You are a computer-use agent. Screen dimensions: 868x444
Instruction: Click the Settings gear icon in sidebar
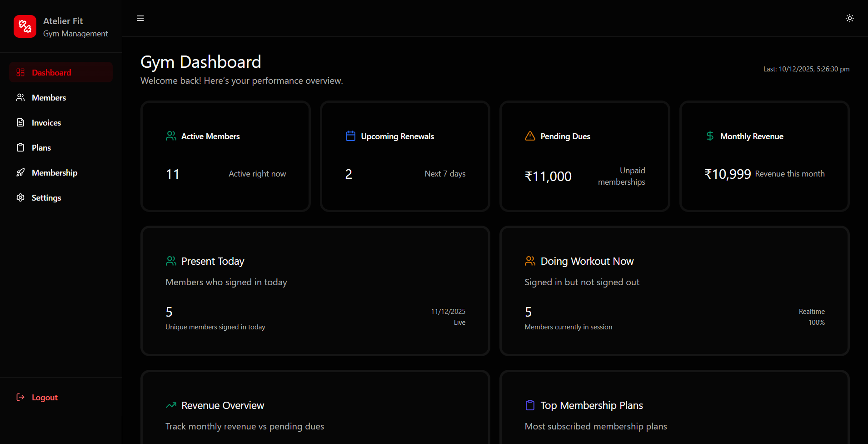click(x=20, y=197)
